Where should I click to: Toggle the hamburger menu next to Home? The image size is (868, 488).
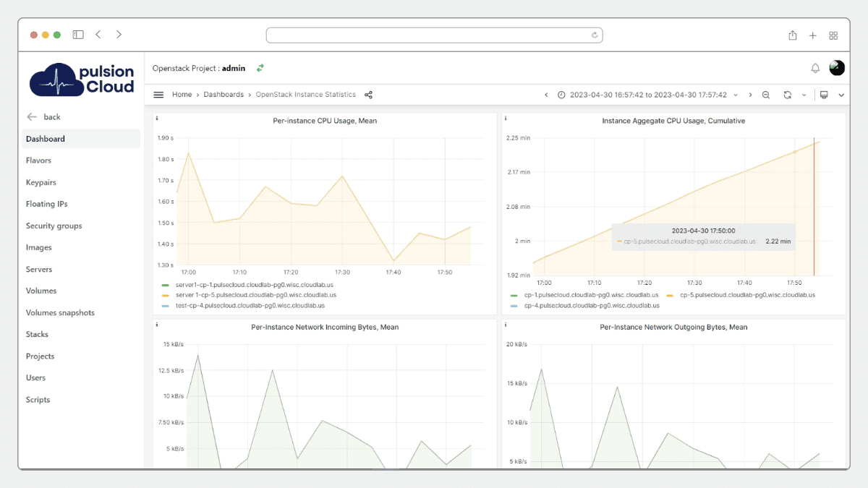(x=158, y=95)
